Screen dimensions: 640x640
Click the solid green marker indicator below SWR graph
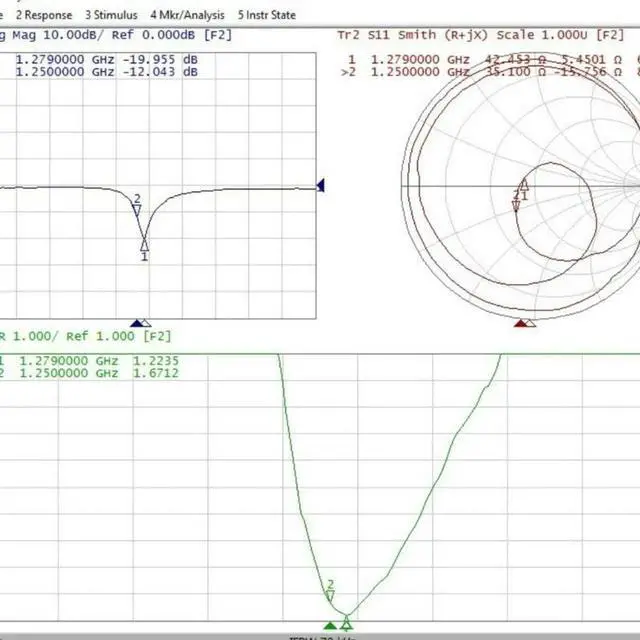[x=331, y=626]
